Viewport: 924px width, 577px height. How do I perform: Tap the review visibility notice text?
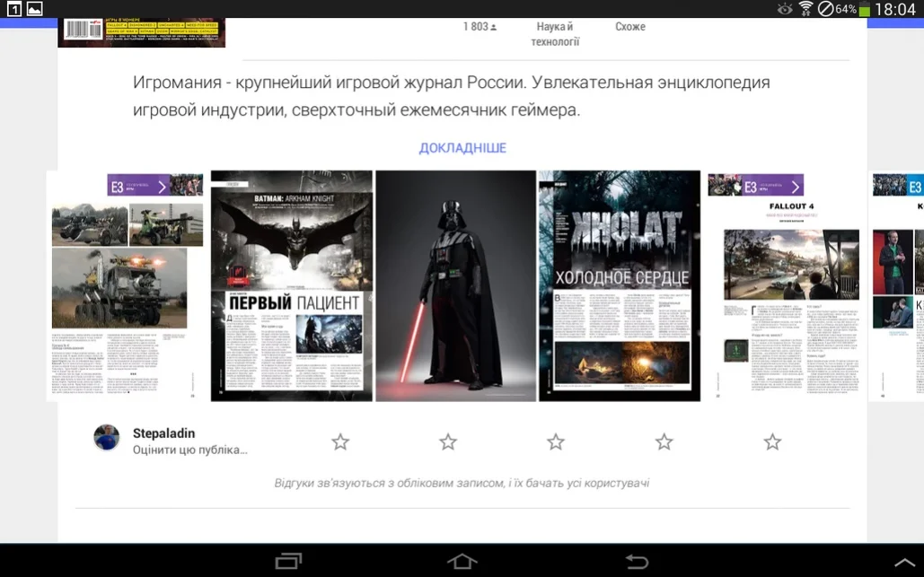(x=462, y=483)
